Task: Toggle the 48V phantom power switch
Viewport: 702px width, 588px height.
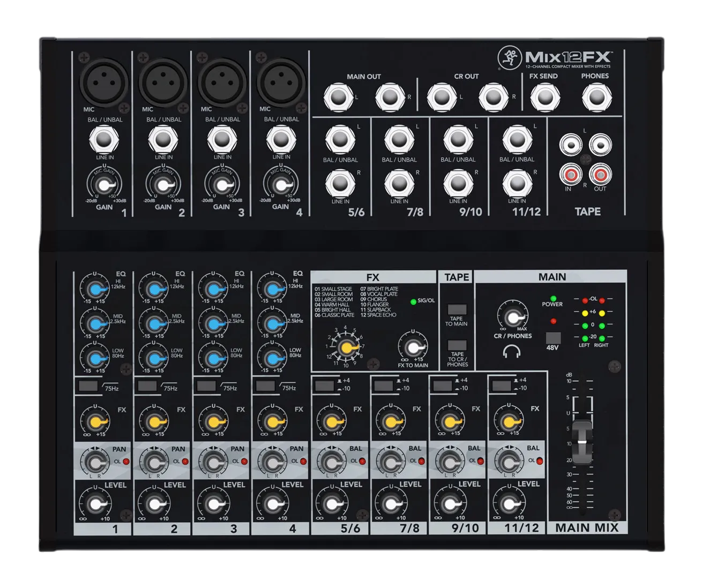Action: tap(553, 338)
